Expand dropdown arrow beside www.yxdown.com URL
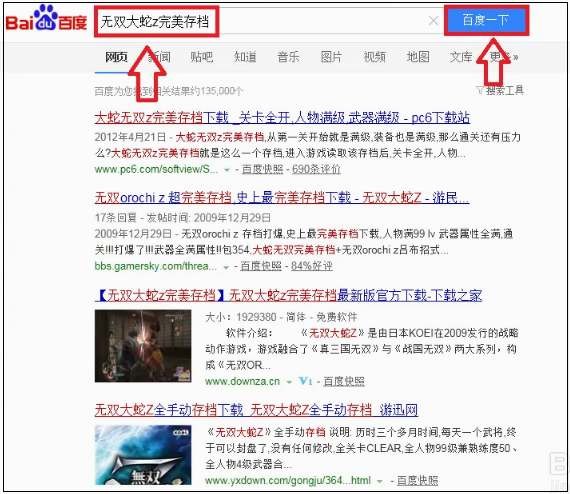Image resolution: width=570 pixels, height=494 pixels. point(380,481)
